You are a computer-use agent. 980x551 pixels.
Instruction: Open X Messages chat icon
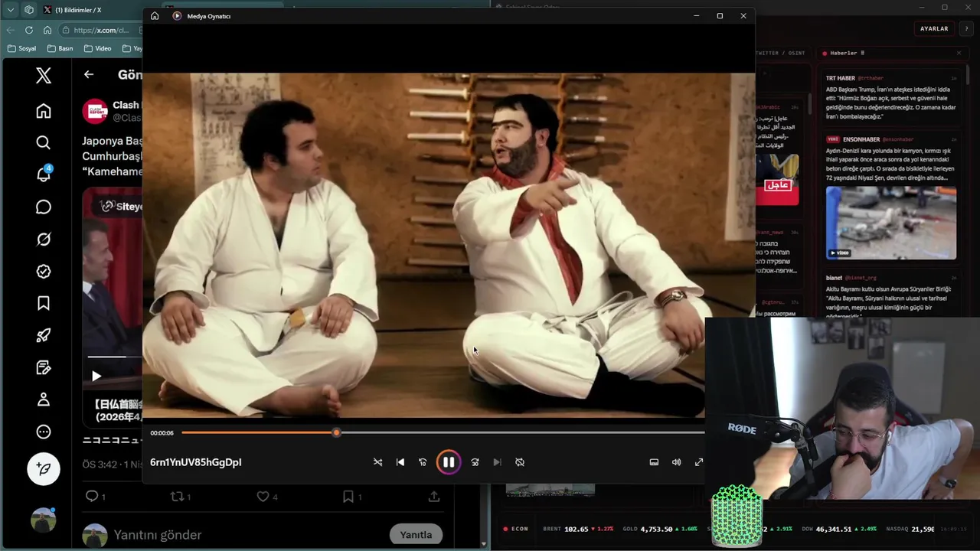[x=44, y=207]
